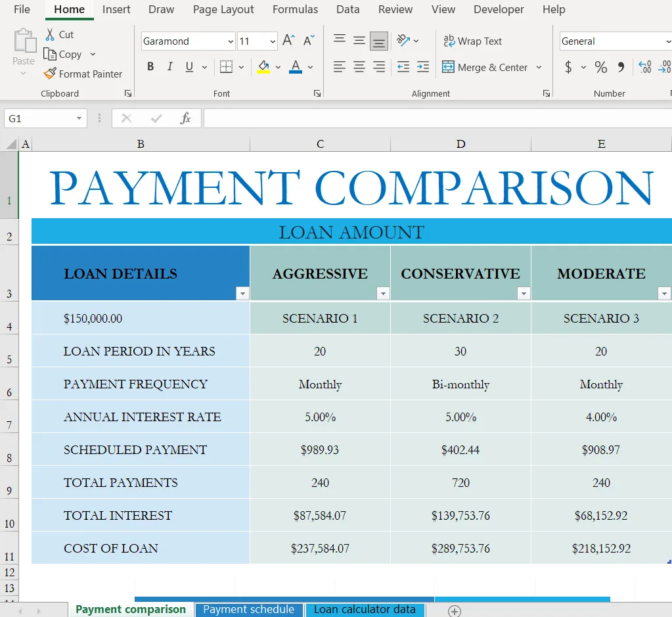The height and width of the screenshot is (617, 672).
Task: Apply Percent Style format
Action: pos(600,67)
